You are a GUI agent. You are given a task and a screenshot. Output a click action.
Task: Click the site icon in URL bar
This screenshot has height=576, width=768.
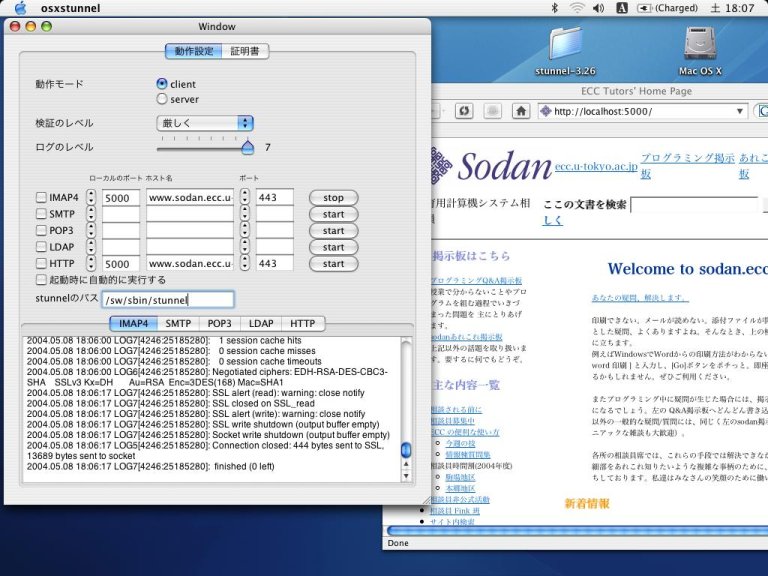coord(546,111)
